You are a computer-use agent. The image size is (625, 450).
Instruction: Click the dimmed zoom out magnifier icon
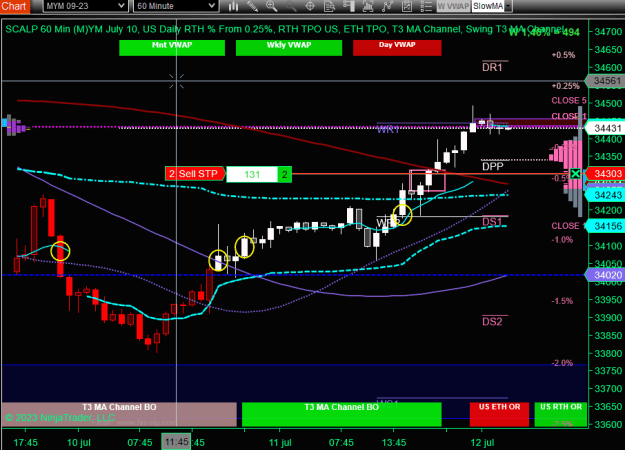click(x=291, y=6)
